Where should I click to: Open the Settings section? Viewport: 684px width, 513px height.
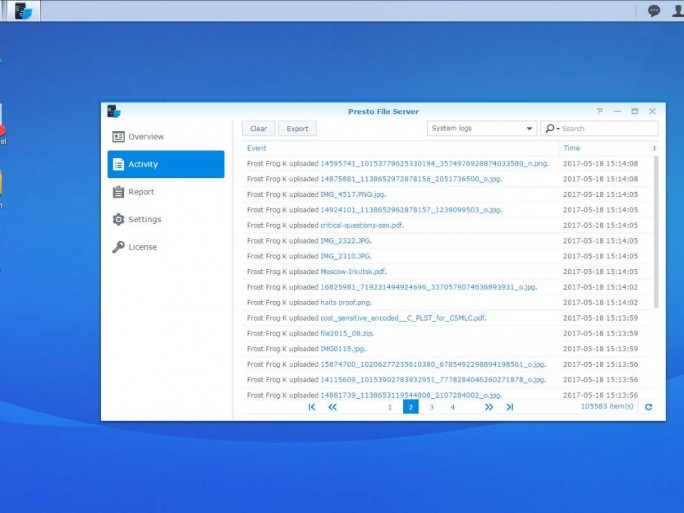tap(166, 219)
